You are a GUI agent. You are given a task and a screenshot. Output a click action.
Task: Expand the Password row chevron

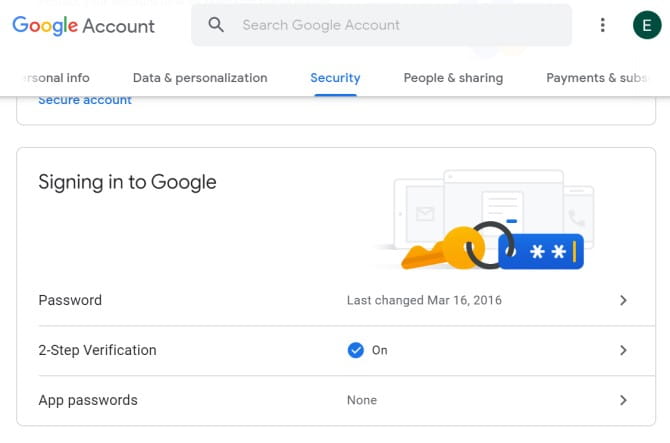tap(623, 300)
